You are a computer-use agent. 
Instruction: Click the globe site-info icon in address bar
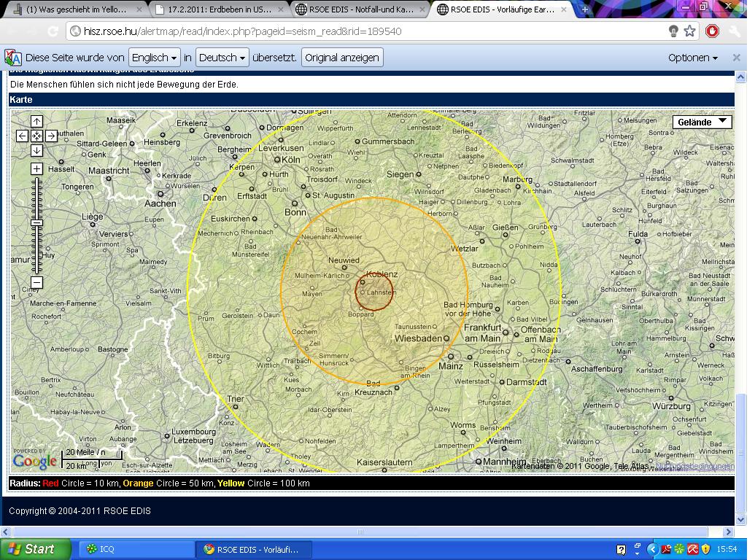[x=75, y=31]
